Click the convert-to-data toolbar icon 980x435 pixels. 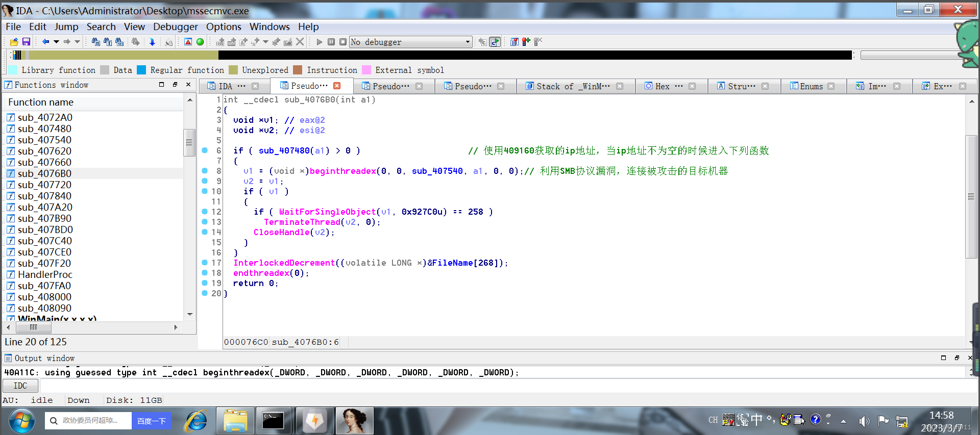pos(232,42)
